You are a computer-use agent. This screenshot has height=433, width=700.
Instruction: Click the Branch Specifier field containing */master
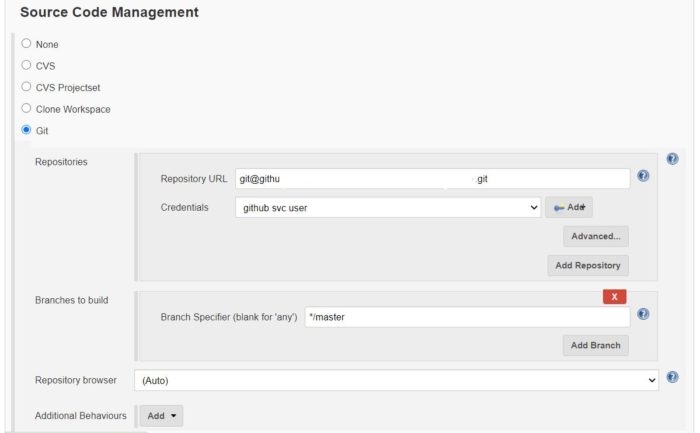click(467, 317)
